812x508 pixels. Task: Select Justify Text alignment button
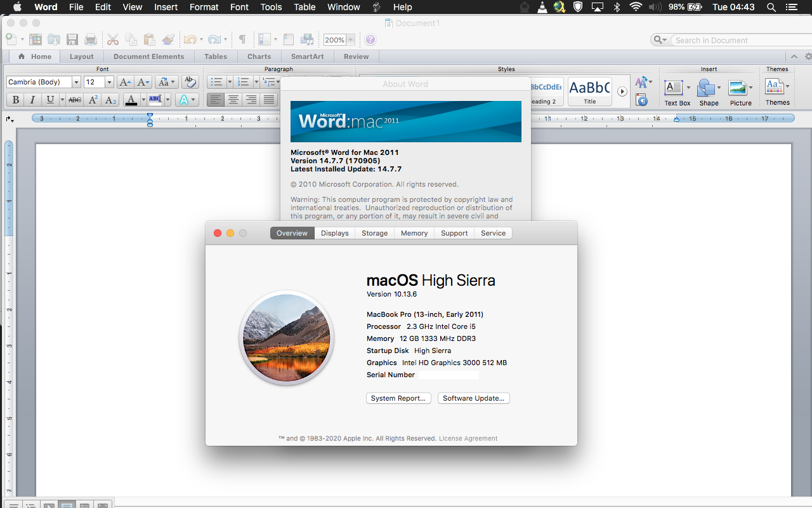(x=269, y=100)
